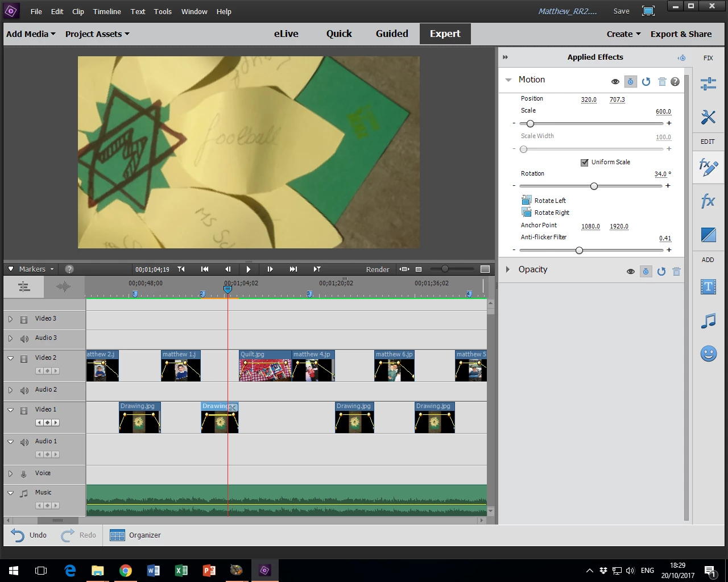
Task: Open the Tools wrench-and-screwdriver panel
Action: point(708,117)
